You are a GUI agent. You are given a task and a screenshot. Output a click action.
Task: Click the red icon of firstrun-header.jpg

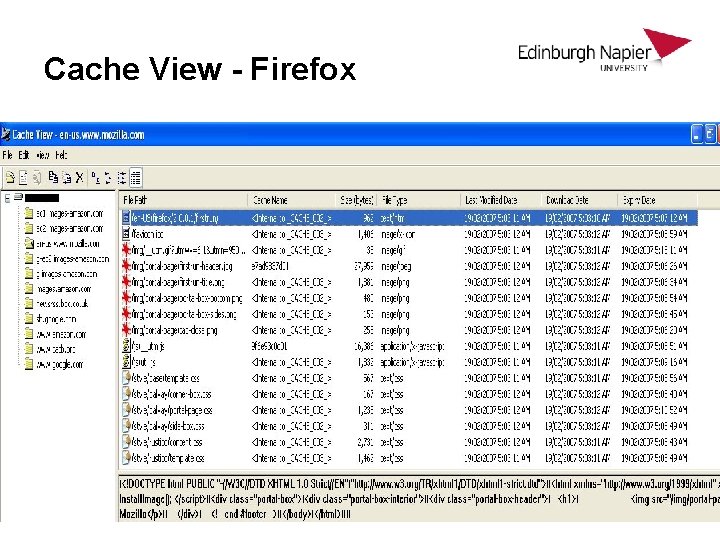pyautogui.click(x=126, y=266)
